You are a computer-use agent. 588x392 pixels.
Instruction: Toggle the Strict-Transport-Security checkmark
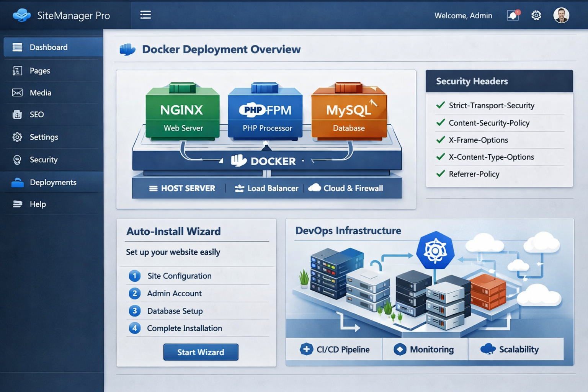click(x=441, y=105)
